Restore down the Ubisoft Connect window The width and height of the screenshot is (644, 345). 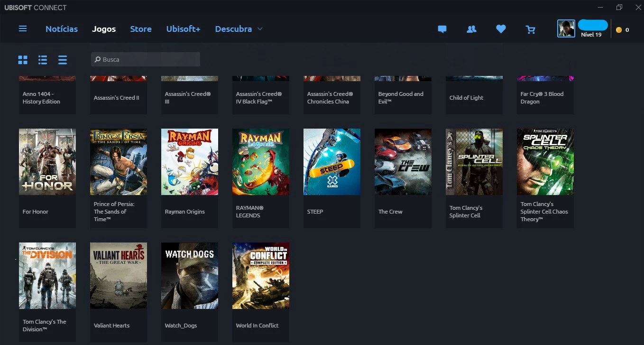point(619,7)
